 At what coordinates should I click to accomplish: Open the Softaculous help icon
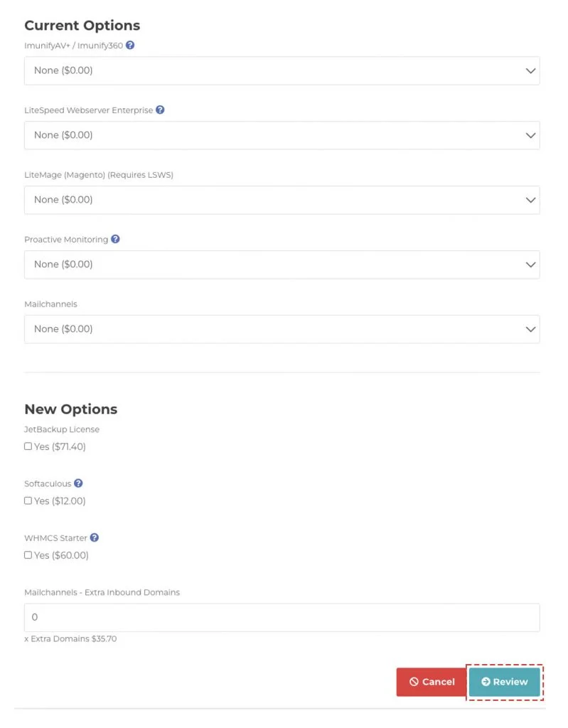[x=77, y=483]
